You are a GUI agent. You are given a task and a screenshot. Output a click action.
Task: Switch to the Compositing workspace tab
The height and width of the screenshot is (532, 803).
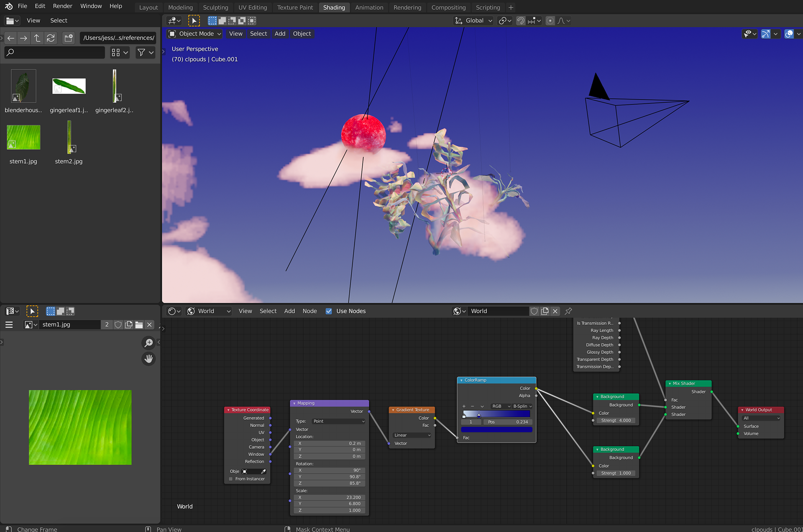[x=448, y=8]
